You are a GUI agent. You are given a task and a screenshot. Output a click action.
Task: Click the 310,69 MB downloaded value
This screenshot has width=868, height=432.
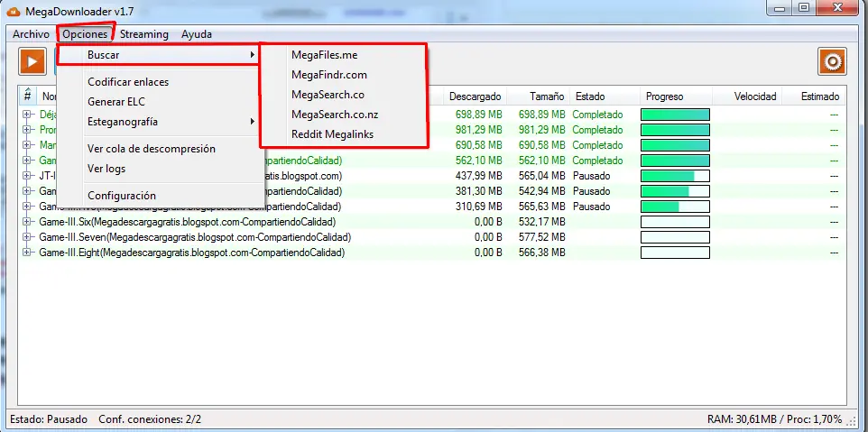(477, 207)
